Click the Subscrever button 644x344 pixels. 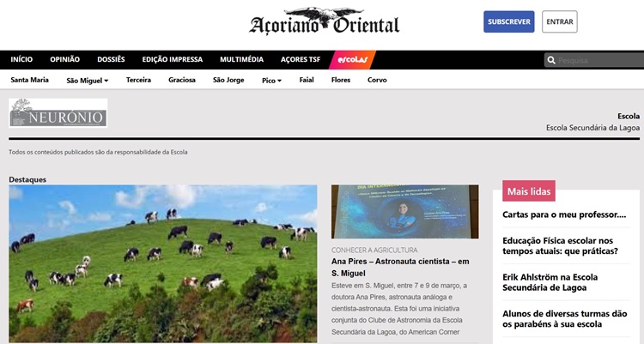509,21
